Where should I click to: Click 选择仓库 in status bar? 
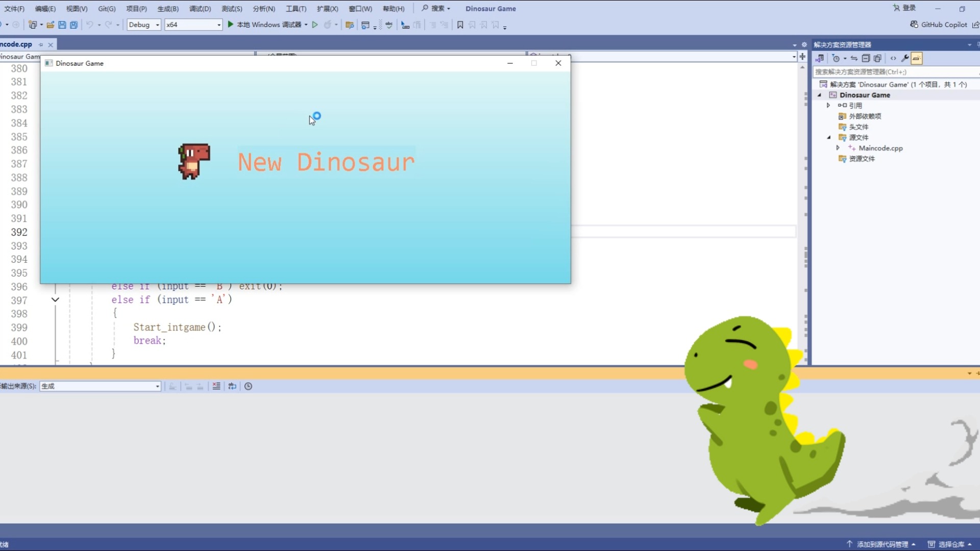tap(950, 544)
